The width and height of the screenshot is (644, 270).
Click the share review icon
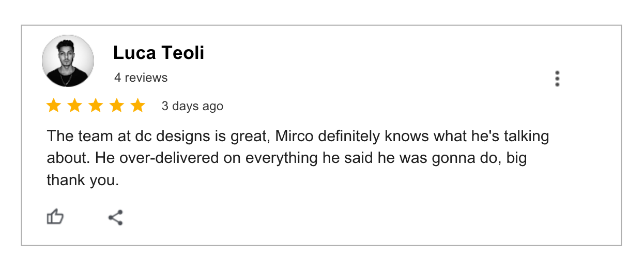click(115, 217)
